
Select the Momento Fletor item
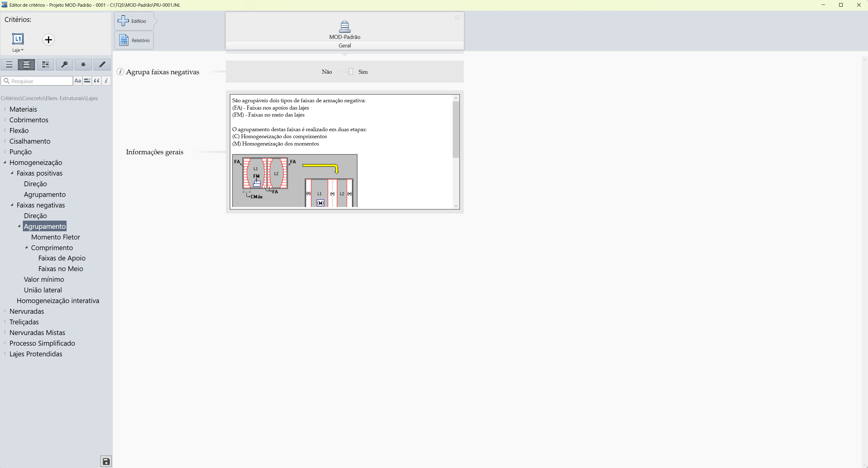tap(56, 237)
